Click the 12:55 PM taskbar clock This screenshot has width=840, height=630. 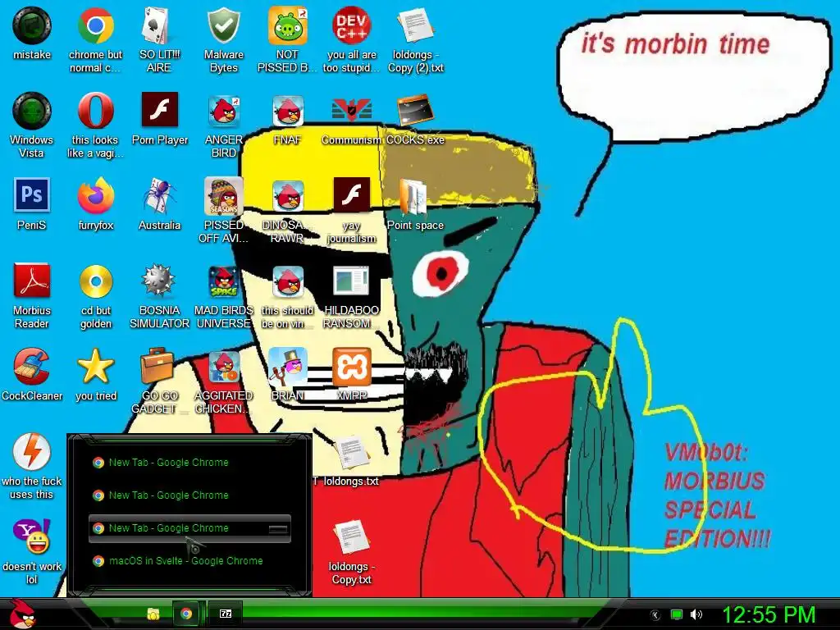tap(769, 614)
